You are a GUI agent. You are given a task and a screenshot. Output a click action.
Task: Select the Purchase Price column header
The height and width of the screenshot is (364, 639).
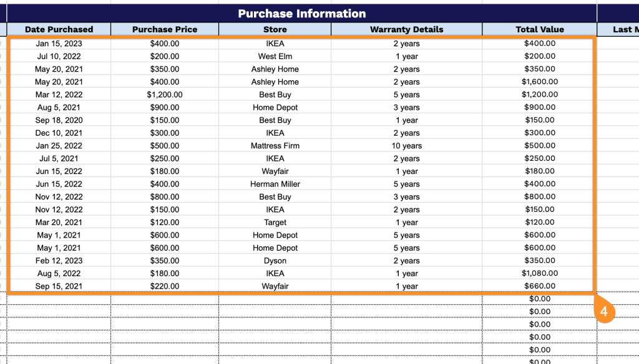165,29
